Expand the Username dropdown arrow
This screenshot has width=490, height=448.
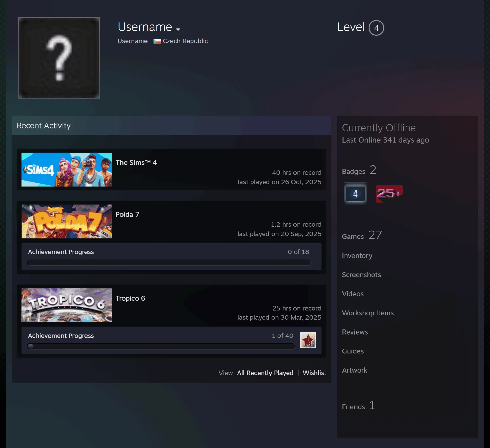(x=178, y=29)
